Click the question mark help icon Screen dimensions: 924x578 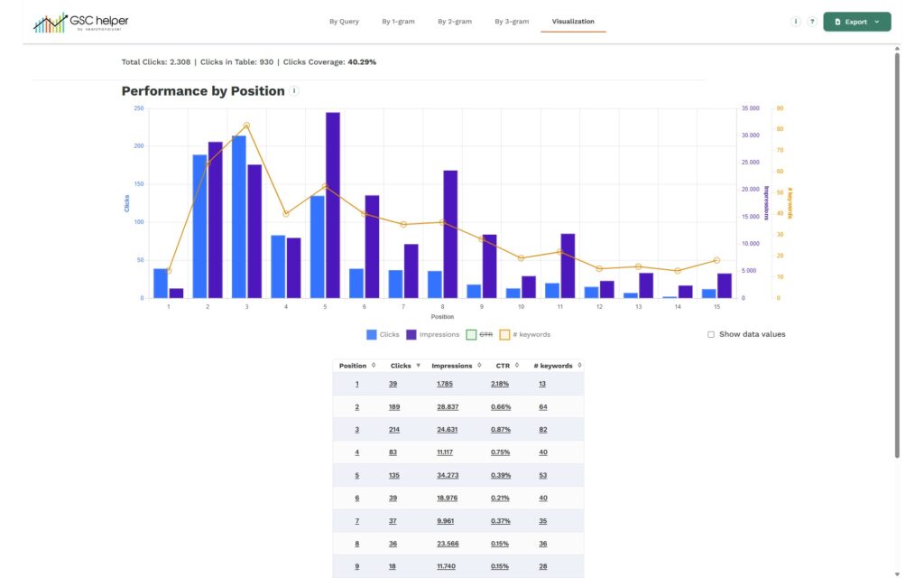coord(812,22)
